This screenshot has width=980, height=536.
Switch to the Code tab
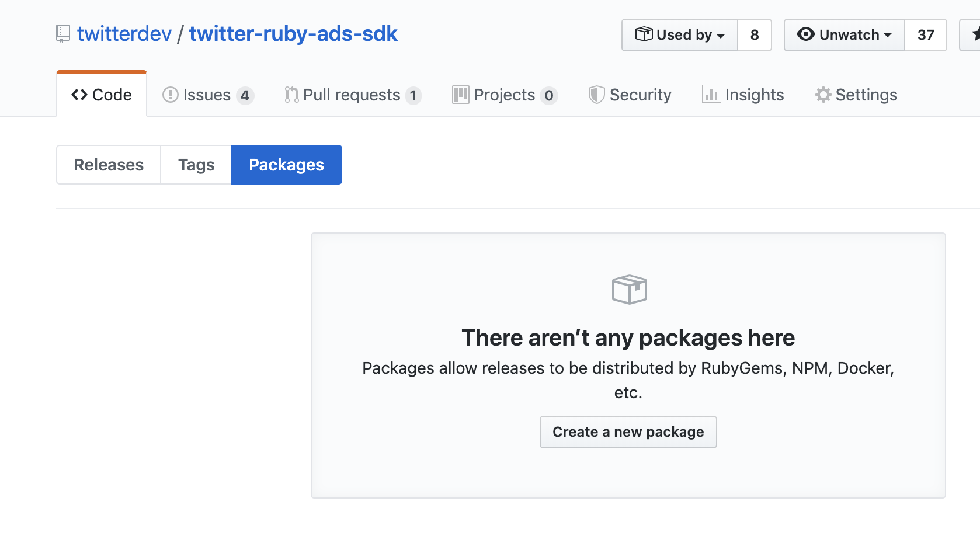[x=102, y=95]
